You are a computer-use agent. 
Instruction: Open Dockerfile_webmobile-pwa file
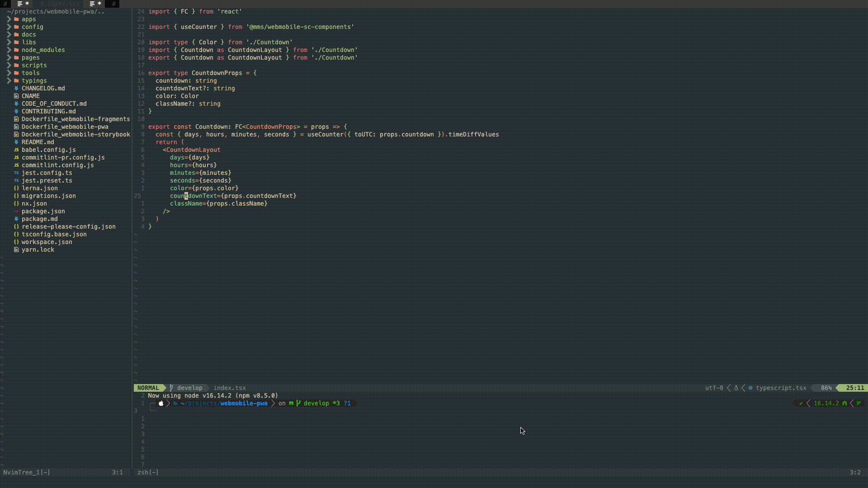[65, 127]
